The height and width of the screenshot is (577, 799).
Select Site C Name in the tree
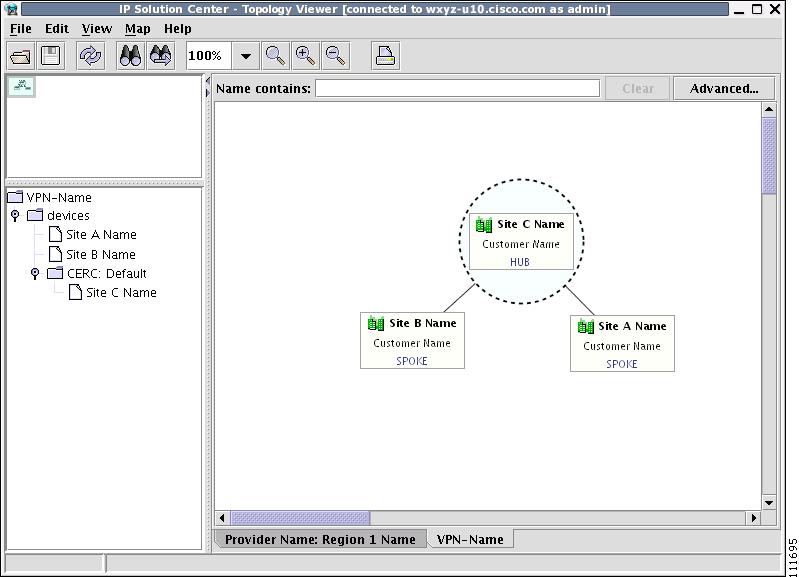click(113, 293)
